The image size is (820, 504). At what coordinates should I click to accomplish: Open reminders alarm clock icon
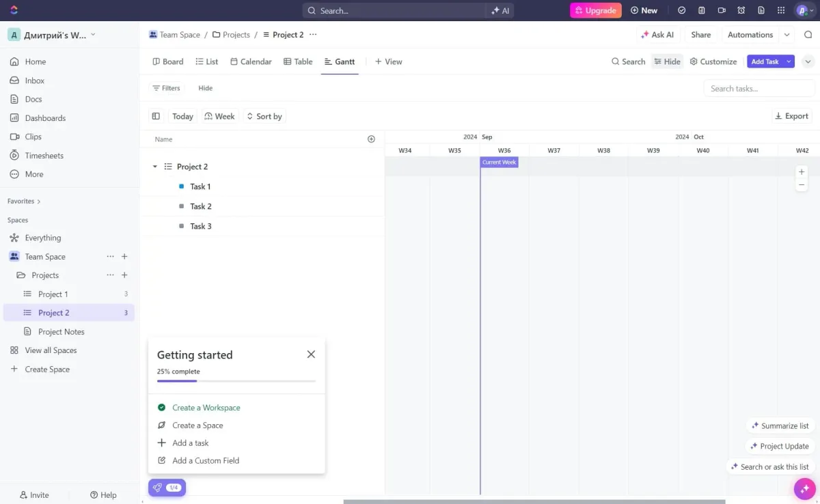point(741,10)
